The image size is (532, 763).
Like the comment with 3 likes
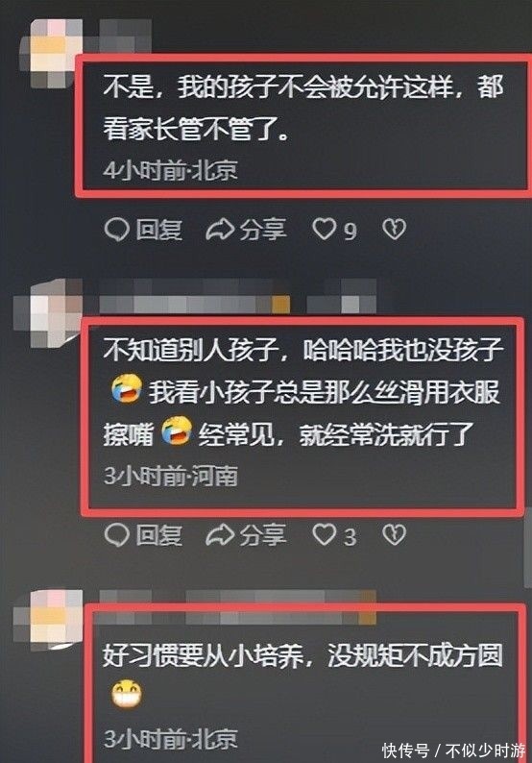[334, 535]
